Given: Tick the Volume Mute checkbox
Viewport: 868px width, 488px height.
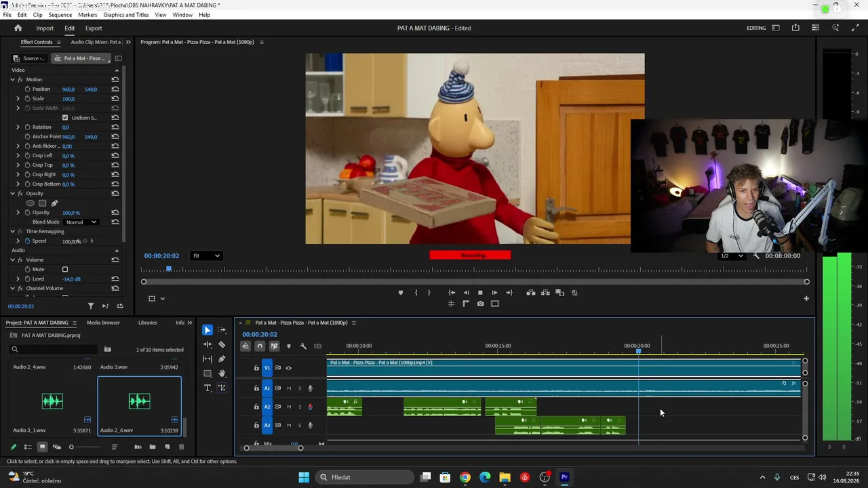Looking at the screenshot, I should [x=65, y=269].
